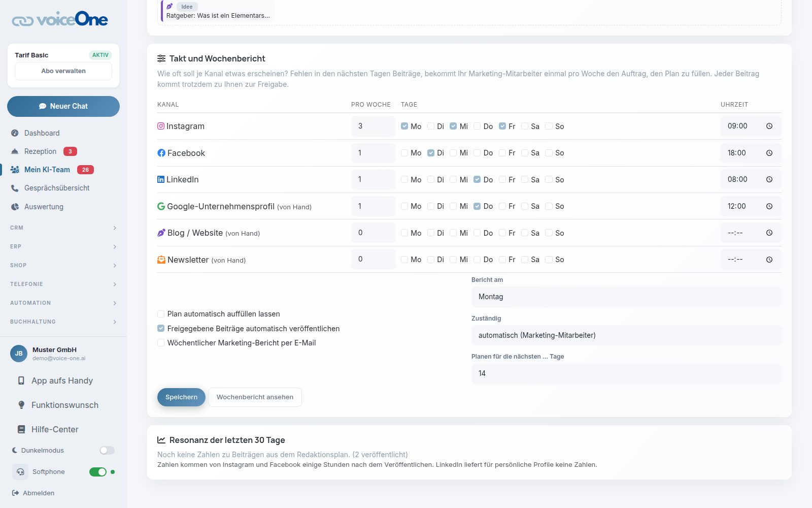The width and height of the screenshot is (812, 508).
Task: Click the Facebook channel icon
Action: point(161,153)
